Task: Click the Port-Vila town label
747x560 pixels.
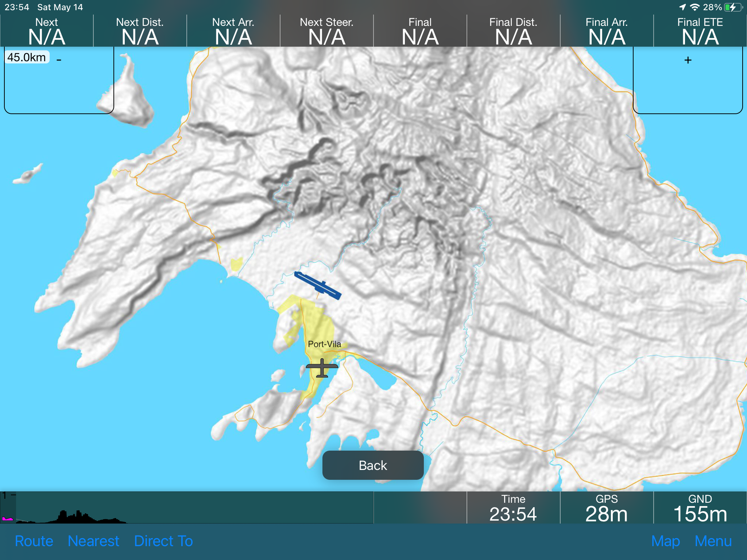Action: tap(324, 344)
